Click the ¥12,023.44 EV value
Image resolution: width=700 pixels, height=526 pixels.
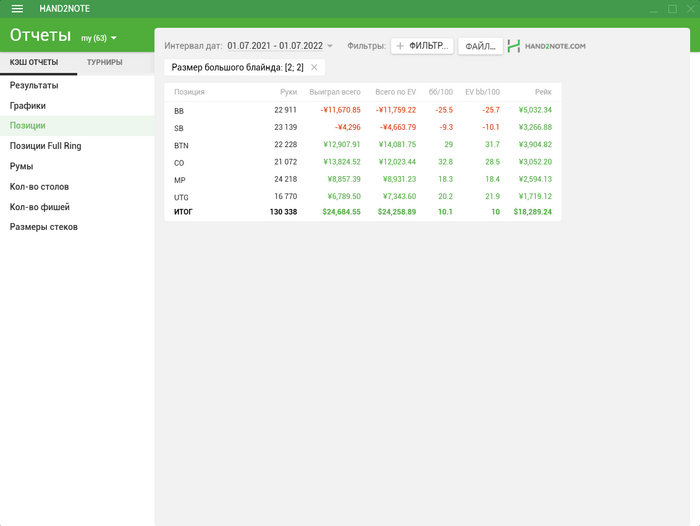tap(397, 162)
